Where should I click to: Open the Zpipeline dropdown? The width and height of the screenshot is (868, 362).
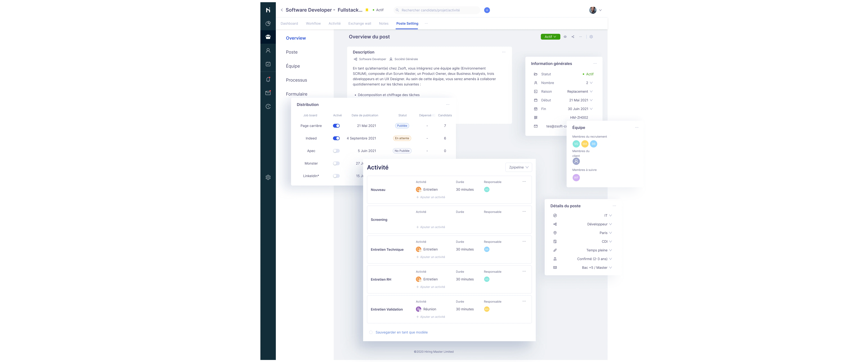(519, 167)
